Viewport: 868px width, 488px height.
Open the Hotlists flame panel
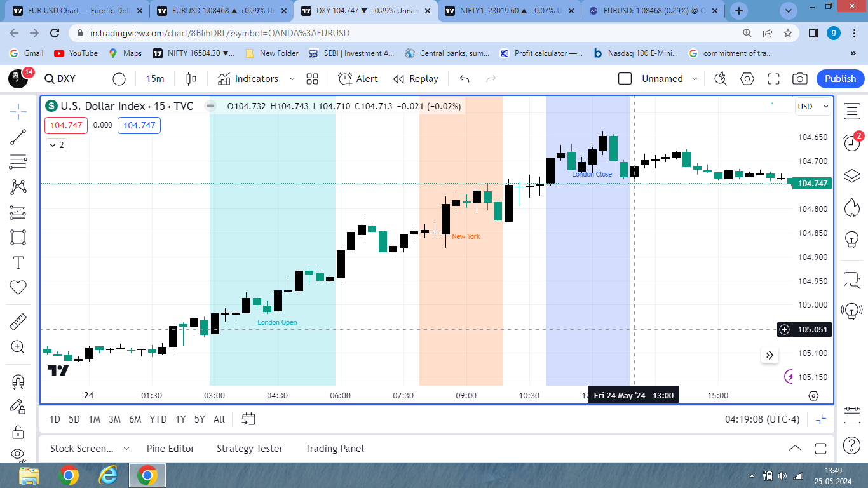click(851, 207)
